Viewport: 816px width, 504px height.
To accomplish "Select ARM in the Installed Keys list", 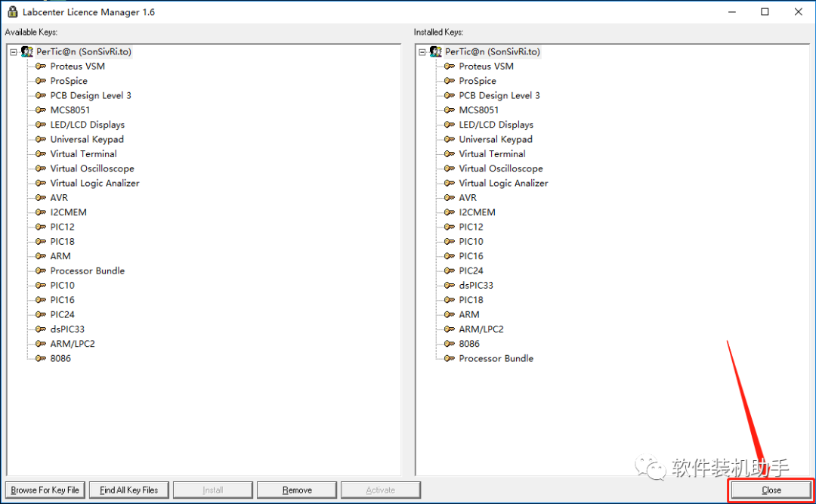I will (469, 314).
